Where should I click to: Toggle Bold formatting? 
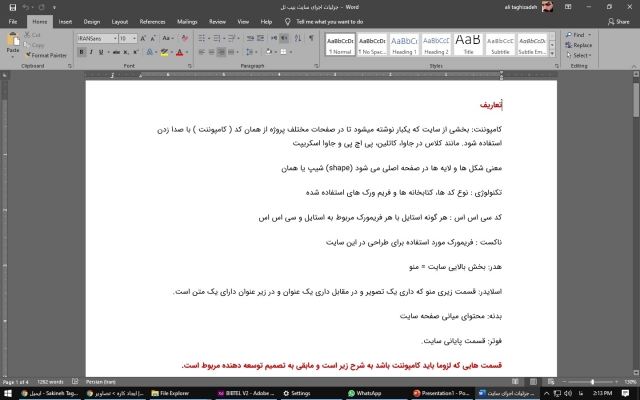click(81, 52)
